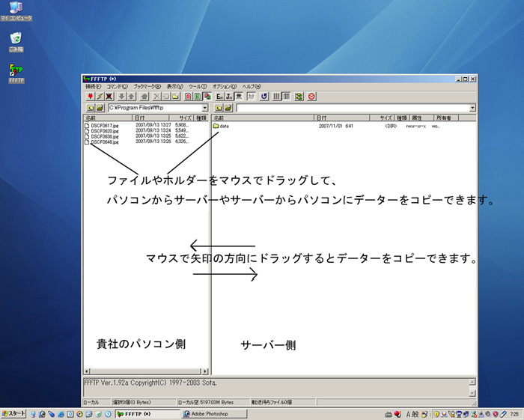The width and height of the screenshot is (524, 420).
Task: Open the 表示(V) menu
Action: [174, 87]
